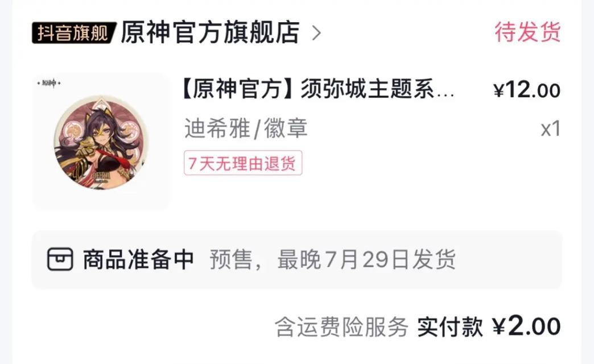Tap the 实付款 payment label
Viewport: 594px width, 364px height.
[x=450, y=326]
